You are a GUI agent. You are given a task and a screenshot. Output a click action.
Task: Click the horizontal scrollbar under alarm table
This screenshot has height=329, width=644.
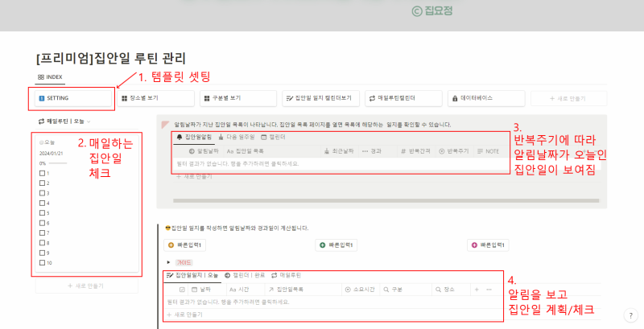(386, 200)
